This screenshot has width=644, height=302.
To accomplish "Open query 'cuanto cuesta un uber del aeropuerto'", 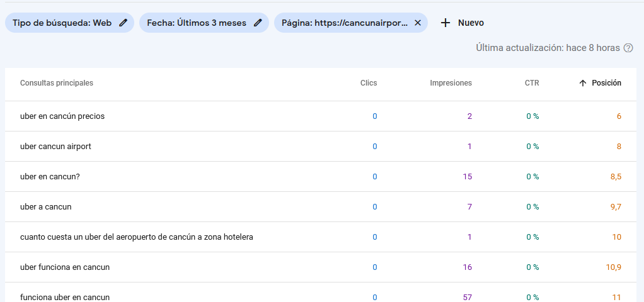I will click(136, 237).
